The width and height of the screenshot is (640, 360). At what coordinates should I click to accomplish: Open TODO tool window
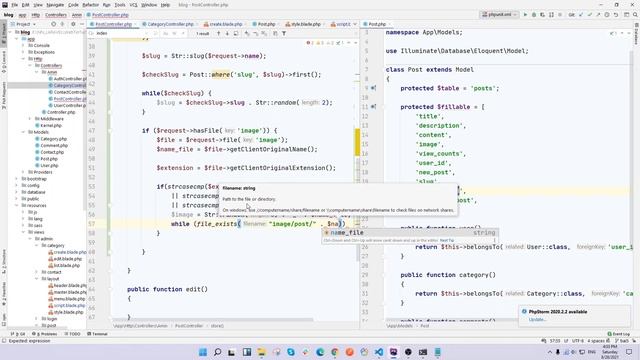point(73,334)
